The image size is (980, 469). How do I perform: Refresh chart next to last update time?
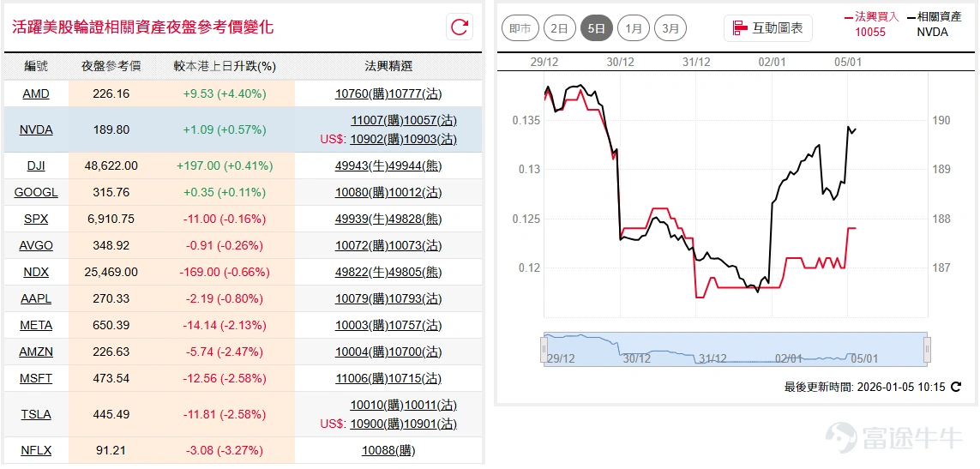(956, 387)
